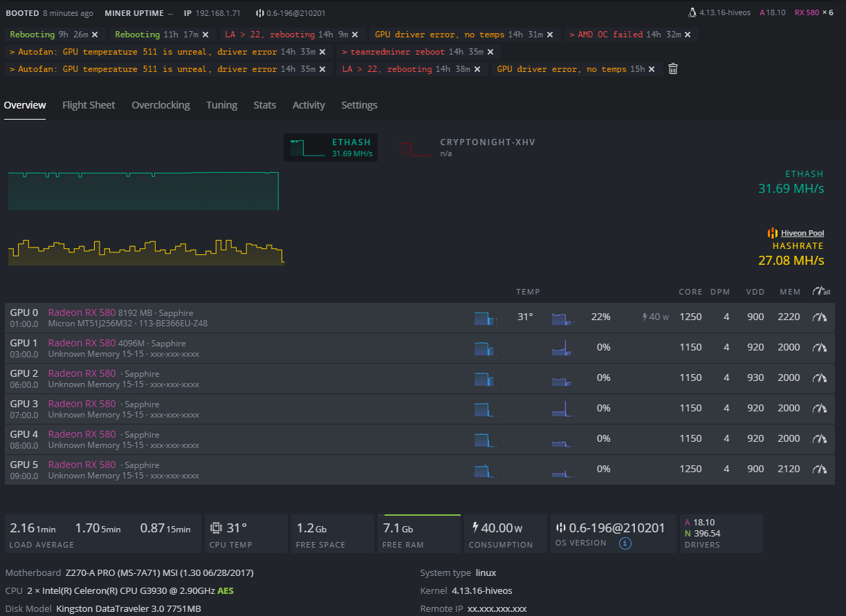The image size is (846, 616).
Task: Click the pool hashrate '27.08 MH/s' value
Action: [791, 261]
